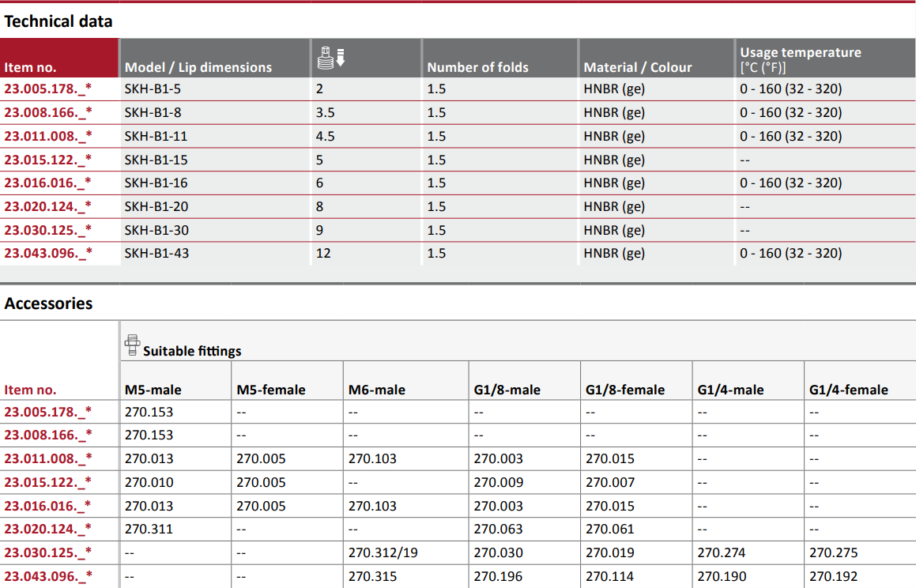Click fitting 270.009 in the G1/8-male column
The width and height of the screenshot is (916, 588).
(499, 482)
